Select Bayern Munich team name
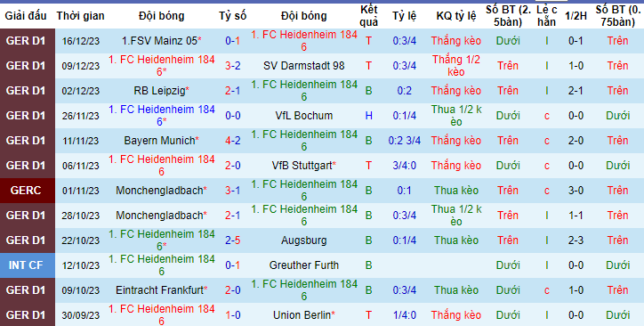The height and width of the screenshot is (326, 644). 159,141
